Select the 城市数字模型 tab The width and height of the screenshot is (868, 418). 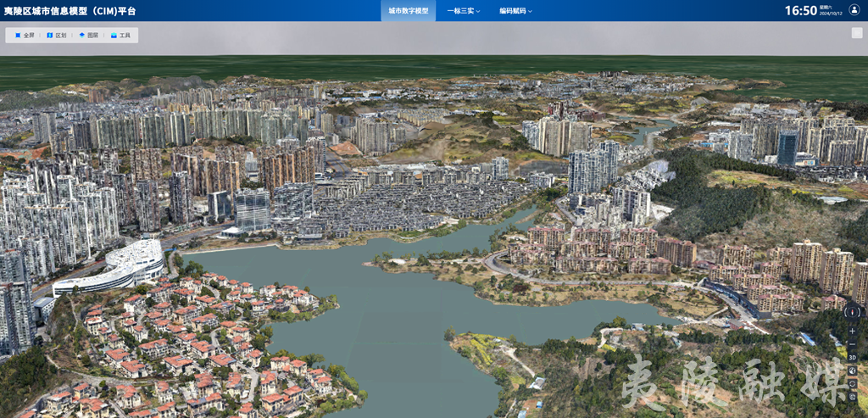coord(408,11)
